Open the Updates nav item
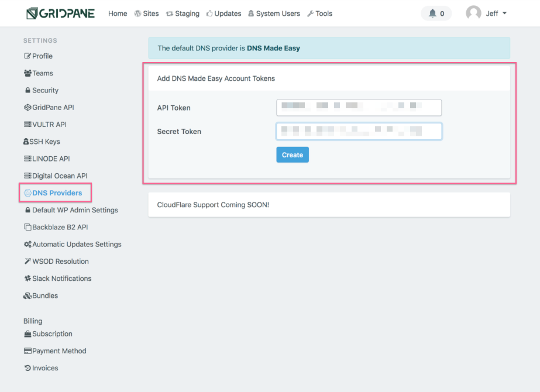Screen dimensions: 540x392 (228, 13)
